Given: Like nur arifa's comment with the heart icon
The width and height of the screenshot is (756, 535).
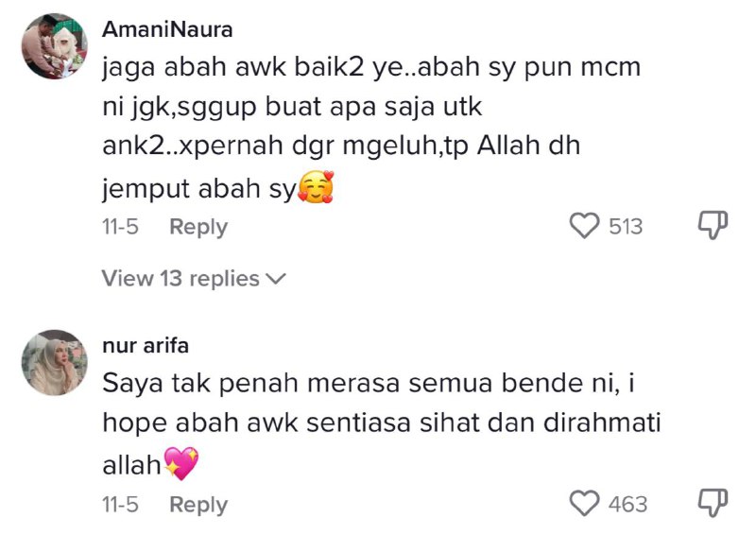Looking at the screenshot, I should [x=584, y=503].
